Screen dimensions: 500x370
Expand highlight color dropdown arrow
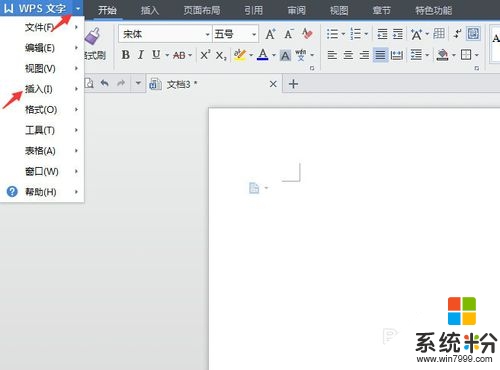pyautogui.click(x=251, y=55)
